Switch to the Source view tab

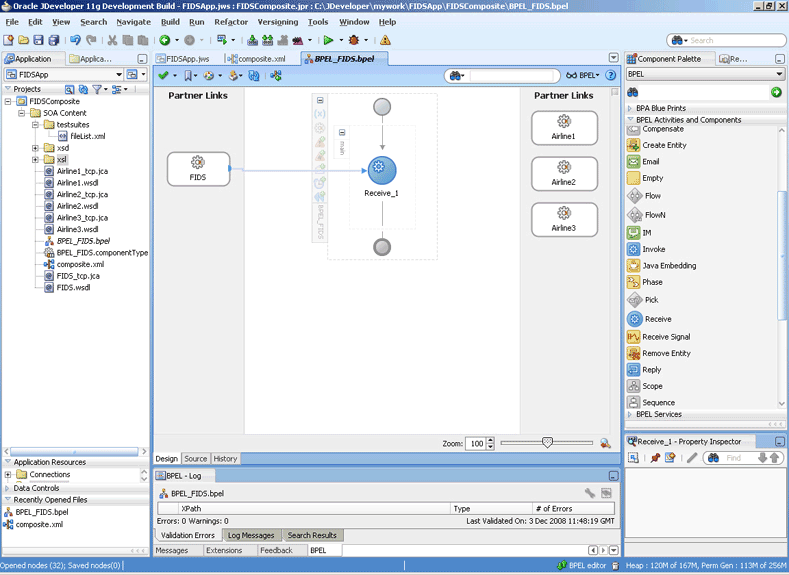coord(195,459)
